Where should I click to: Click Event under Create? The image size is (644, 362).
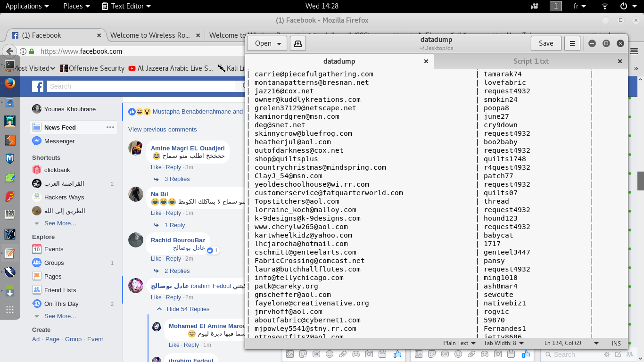click(95, 339)
